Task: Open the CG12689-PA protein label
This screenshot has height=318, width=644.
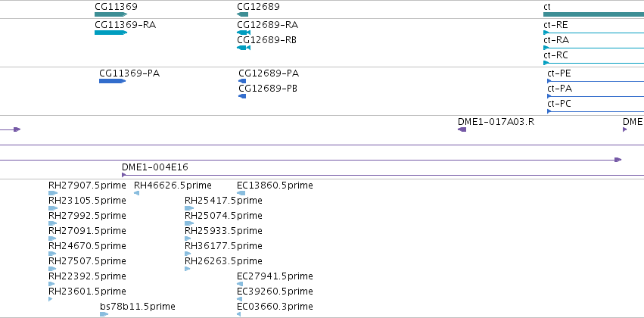Action: tap(269, 73)
